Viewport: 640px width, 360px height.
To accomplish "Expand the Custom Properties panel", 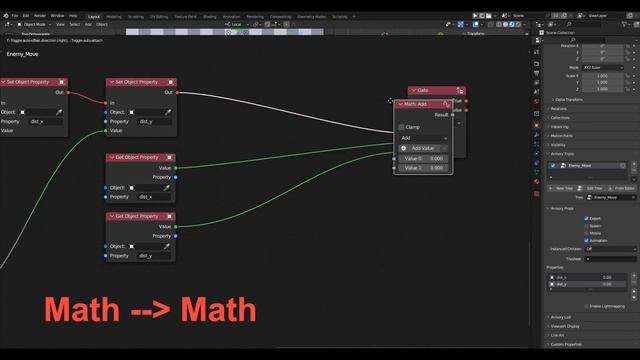I will tap(565, 344).
